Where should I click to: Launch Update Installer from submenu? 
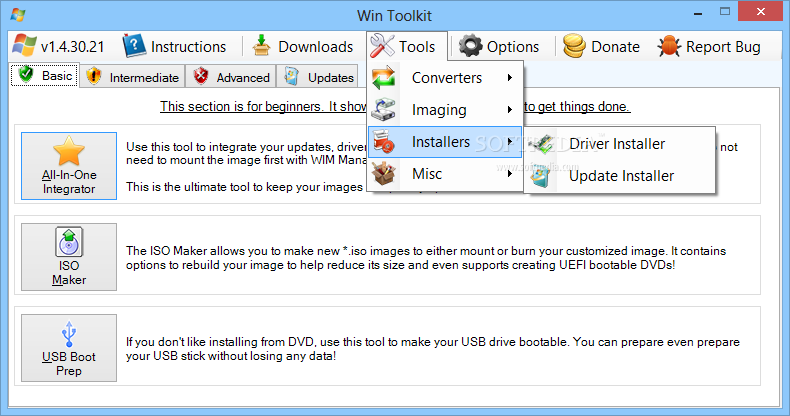[x=620, y=176]
